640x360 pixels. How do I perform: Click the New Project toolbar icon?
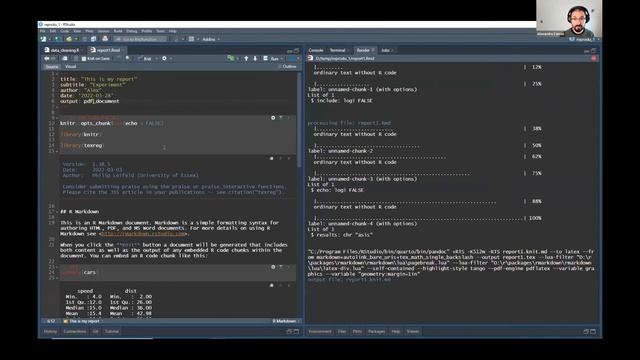point(58,39)
